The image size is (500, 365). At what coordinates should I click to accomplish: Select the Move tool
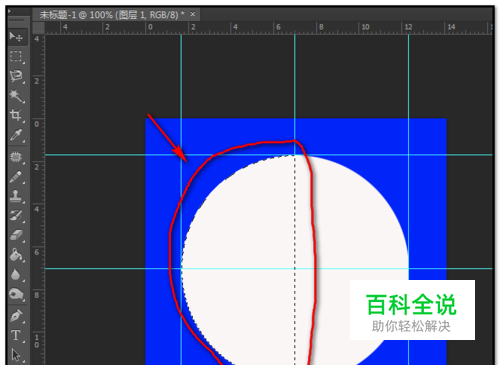point(16,36)
